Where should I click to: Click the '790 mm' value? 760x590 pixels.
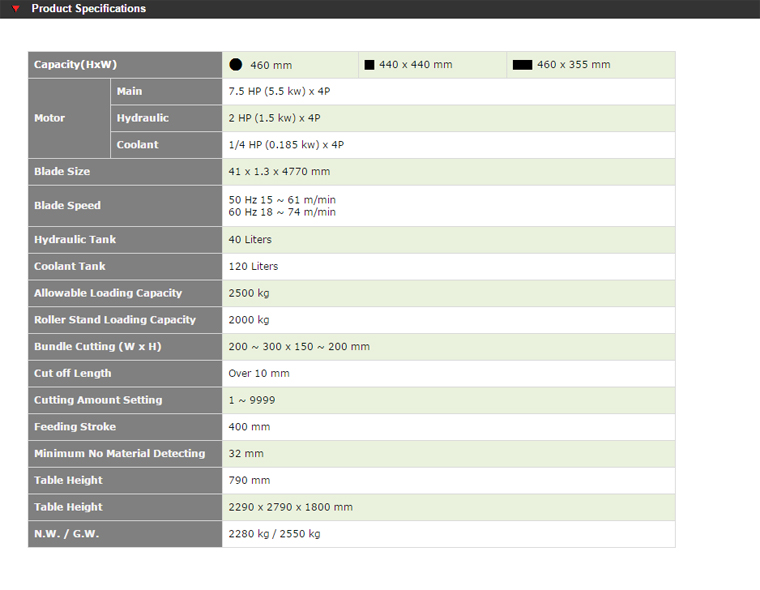click(x=249, y=480)
